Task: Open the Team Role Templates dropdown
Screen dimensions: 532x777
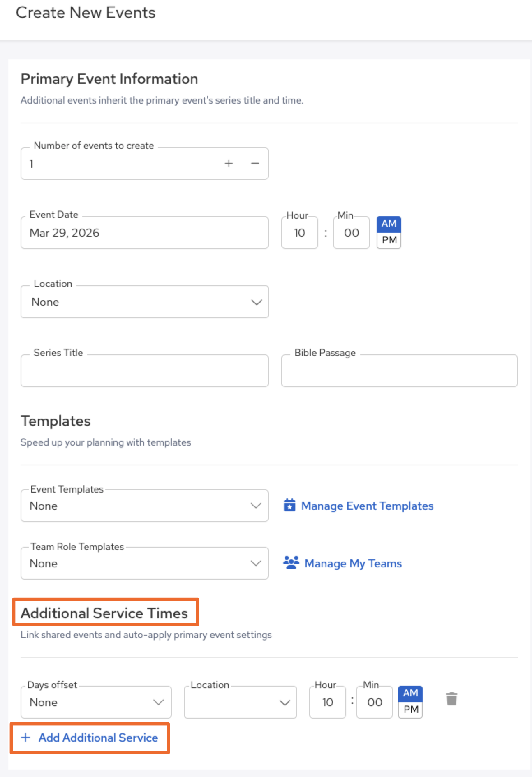Action: pyautogui.click(x=144, y=563)
